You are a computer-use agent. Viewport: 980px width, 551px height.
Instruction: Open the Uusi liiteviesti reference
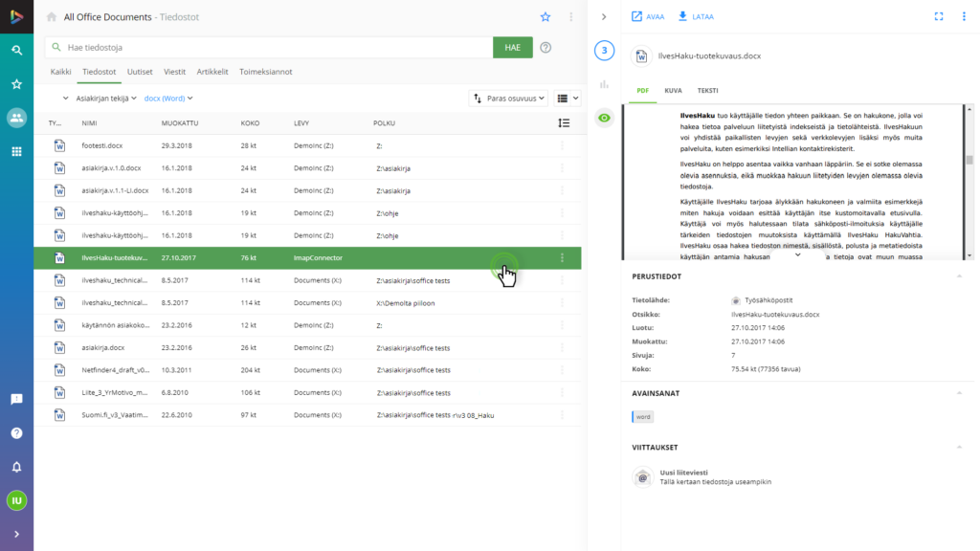click(716, 477)
